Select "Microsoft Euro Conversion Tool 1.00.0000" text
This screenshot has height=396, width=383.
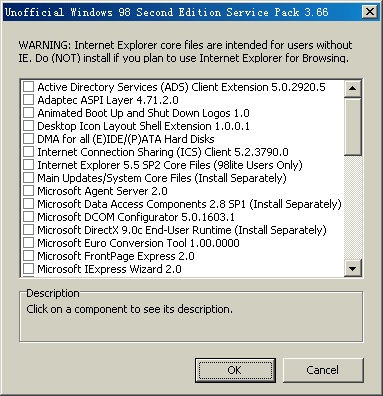click(x=138, y=243)
